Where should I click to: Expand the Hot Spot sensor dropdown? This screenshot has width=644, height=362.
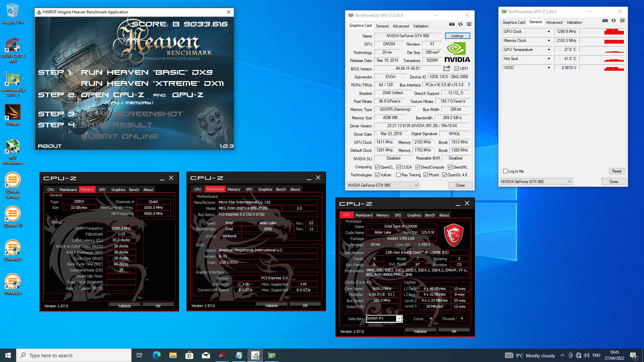549,59
